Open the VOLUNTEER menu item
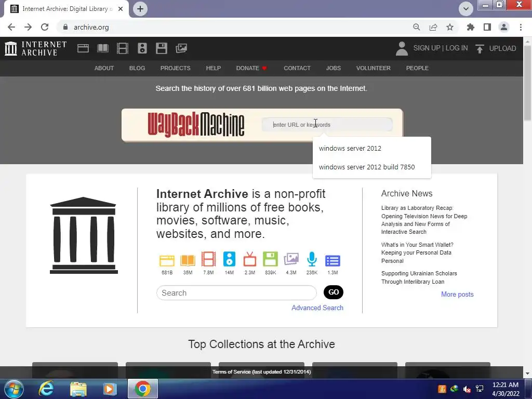 coord(373,68)
